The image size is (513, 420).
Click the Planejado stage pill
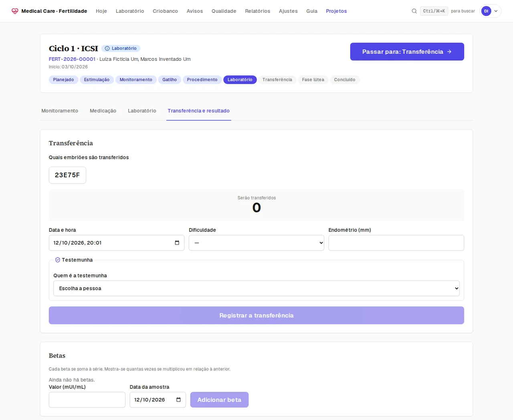63,80
